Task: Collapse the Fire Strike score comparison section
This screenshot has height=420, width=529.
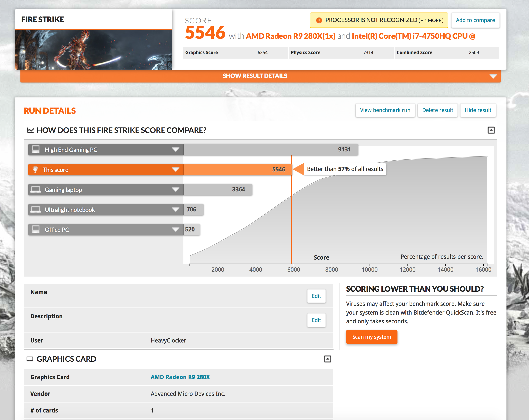Action: [491, 130]
